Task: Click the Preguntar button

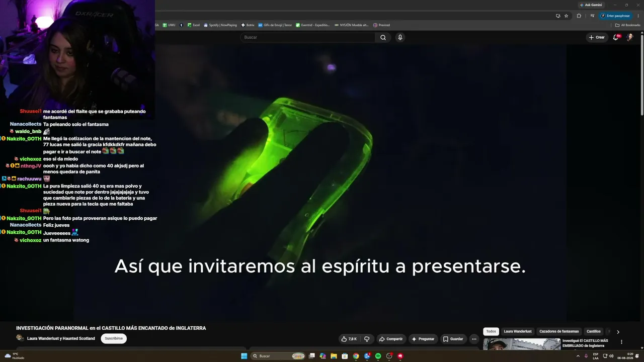Action: tap(423, 339)
